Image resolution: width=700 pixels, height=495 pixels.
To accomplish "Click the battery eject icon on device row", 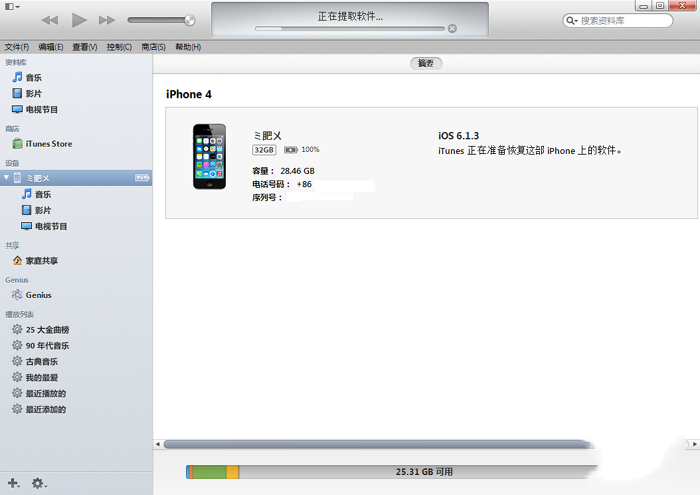I will point(142,178).
